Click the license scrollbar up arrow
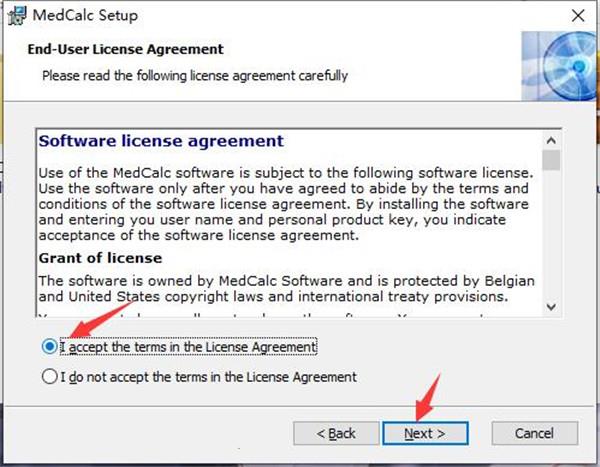The image size is (600, 467). coord(551,141)
